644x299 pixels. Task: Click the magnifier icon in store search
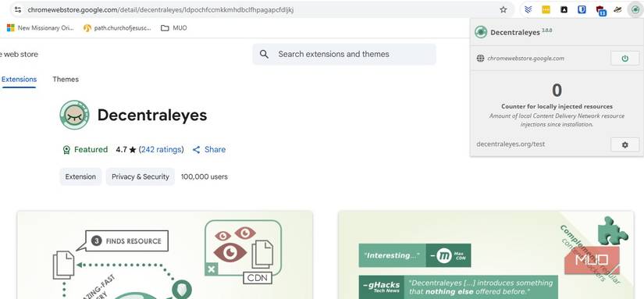point(264,54)
